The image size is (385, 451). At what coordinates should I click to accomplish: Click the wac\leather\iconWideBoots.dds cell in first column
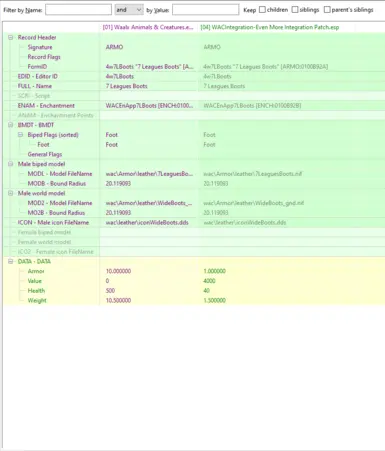coord(147,222)
